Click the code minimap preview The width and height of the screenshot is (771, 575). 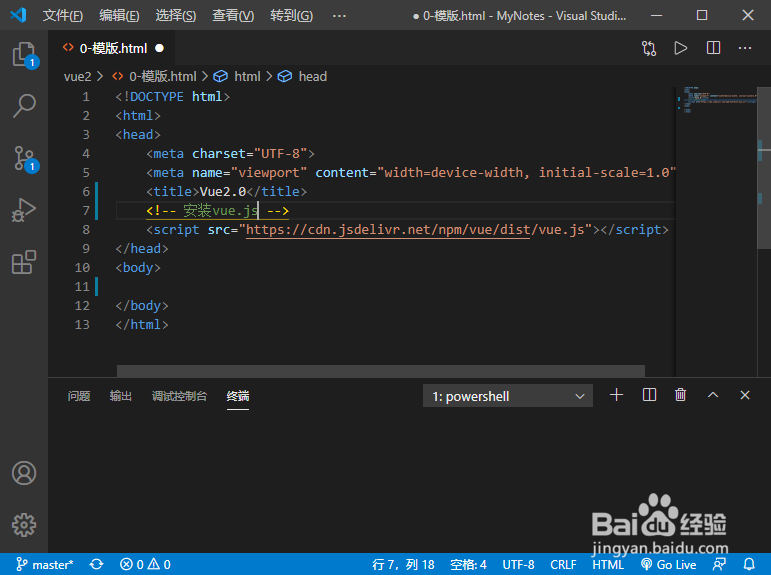click(x=716, y=100)
